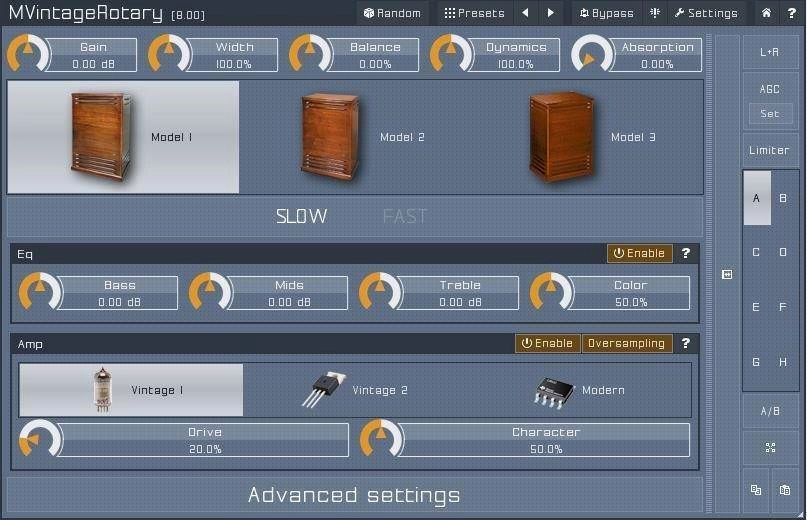This screenshot has height=520, width=807.
Task: Click the Random dice button
Action: pyautogui.click(x=392, y=13)
